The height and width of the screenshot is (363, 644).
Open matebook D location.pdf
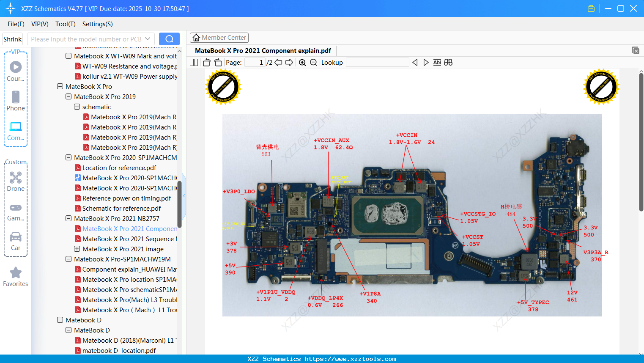pyautogui.click(x=115, y=350)
